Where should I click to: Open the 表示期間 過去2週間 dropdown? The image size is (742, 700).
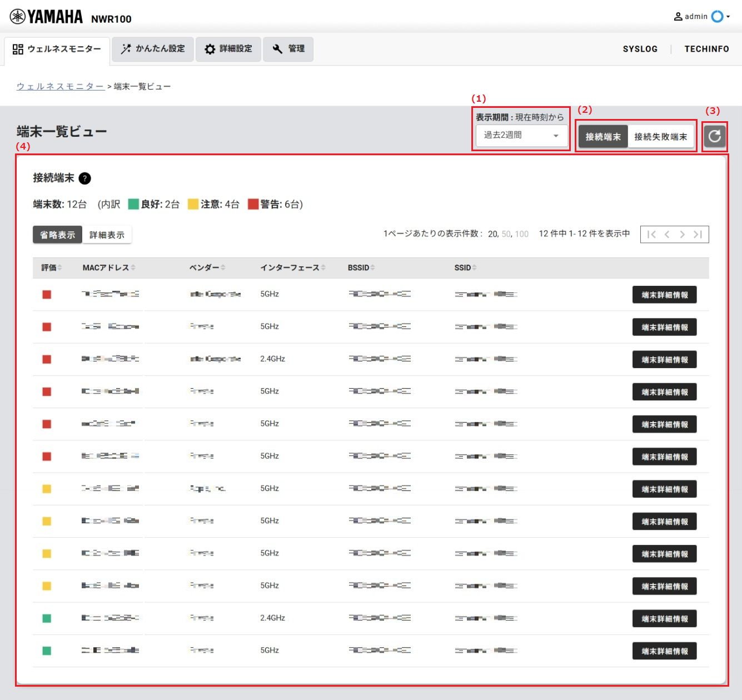[521, 136]
